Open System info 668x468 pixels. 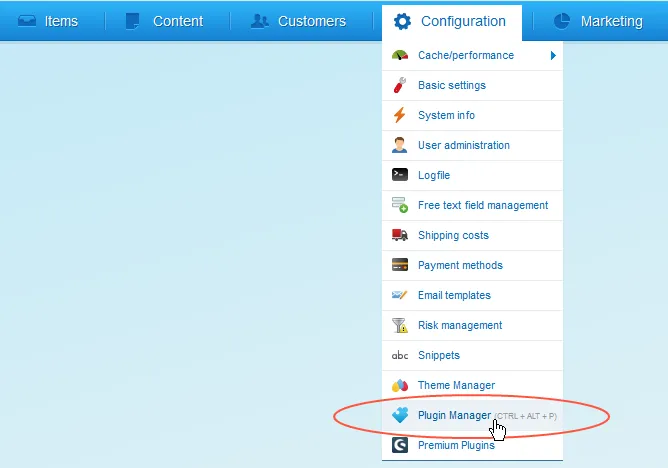472,115
